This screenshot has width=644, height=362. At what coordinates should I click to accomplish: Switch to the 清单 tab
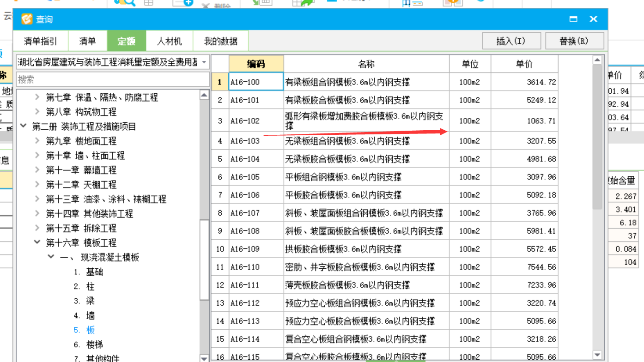coord(88,41)
